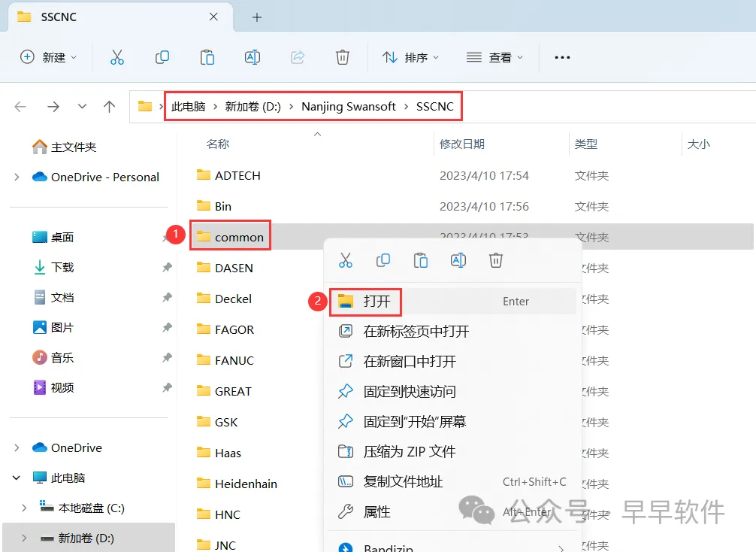Click the Copy icon in the top toolbar
The height and width of the screenshot is (552, 756).
click(162, 57)
